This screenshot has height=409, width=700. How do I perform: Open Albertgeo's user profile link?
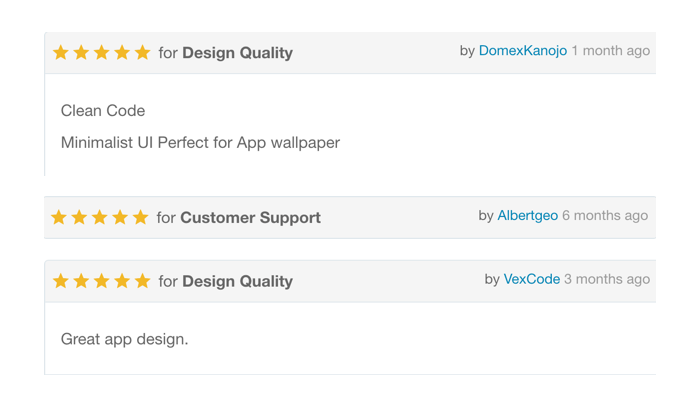[x=527, y=215]
